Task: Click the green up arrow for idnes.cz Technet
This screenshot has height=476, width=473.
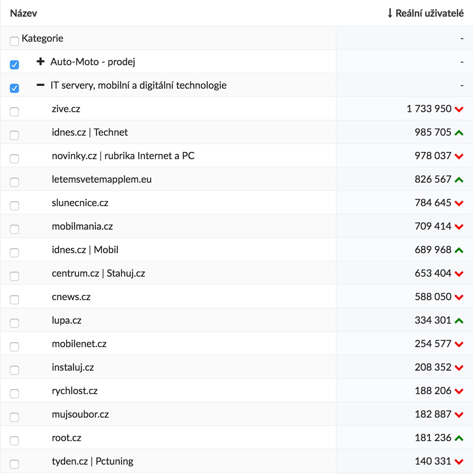Action: [459, 133]
